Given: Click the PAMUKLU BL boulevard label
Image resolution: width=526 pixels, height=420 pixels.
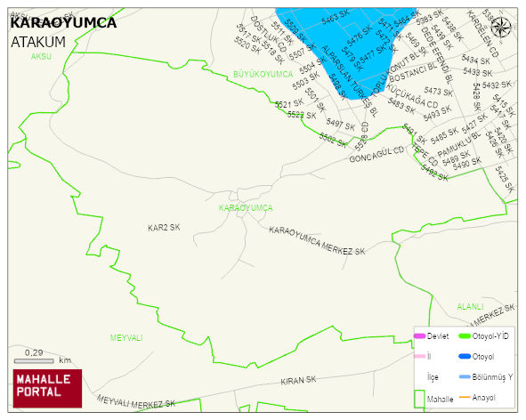Looking at the screenshot, I should (x=459, y=144).
